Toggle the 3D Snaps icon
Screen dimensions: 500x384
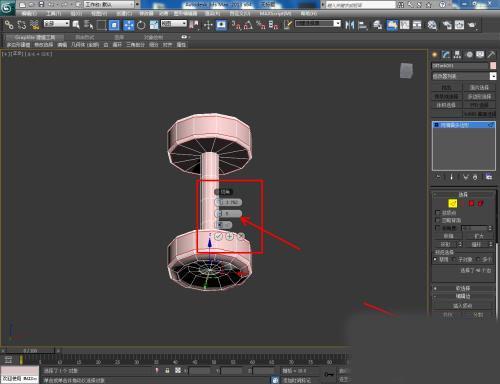tap(236, 25)
